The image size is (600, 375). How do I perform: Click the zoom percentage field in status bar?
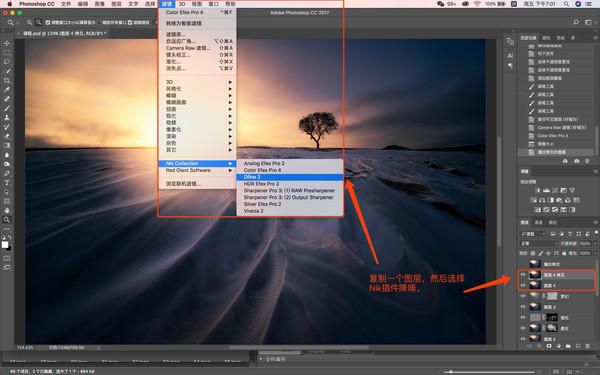click(25, 348)
